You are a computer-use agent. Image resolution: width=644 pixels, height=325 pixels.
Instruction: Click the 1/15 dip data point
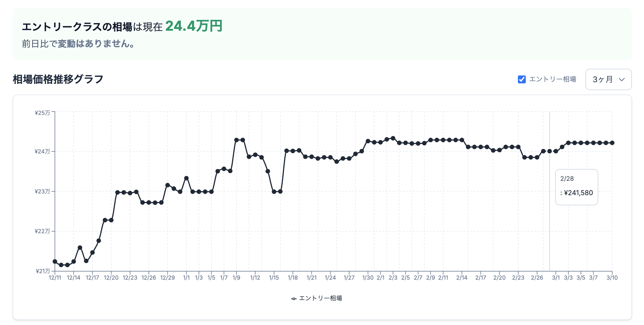(x=274, y=192)
